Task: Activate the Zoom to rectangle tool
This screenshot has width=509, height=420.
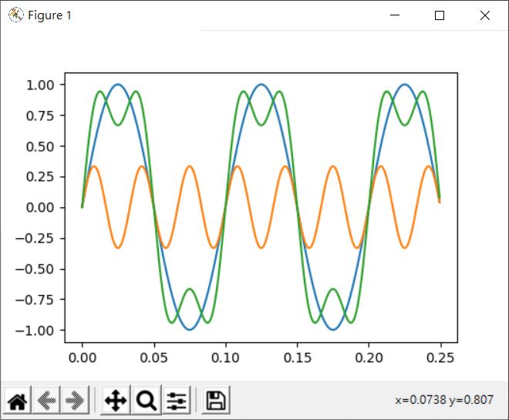Action: pos(147,400)
